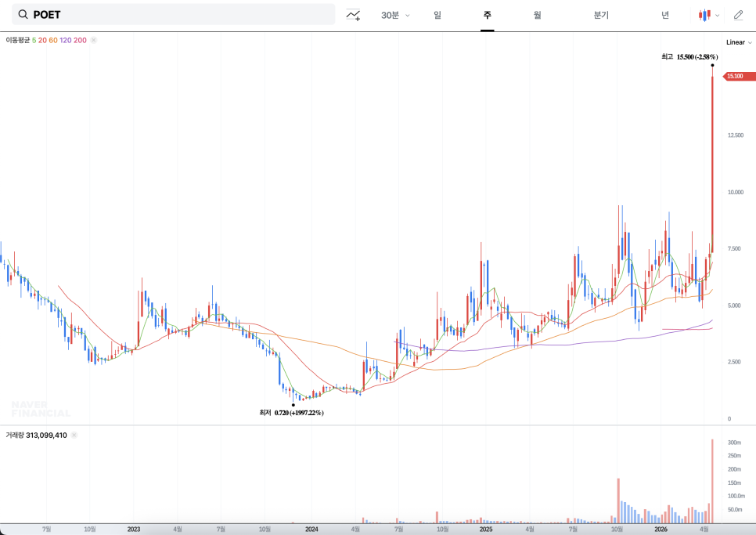Select the 년 yearly tab
The image size is (756, 535).
(665, 15)
